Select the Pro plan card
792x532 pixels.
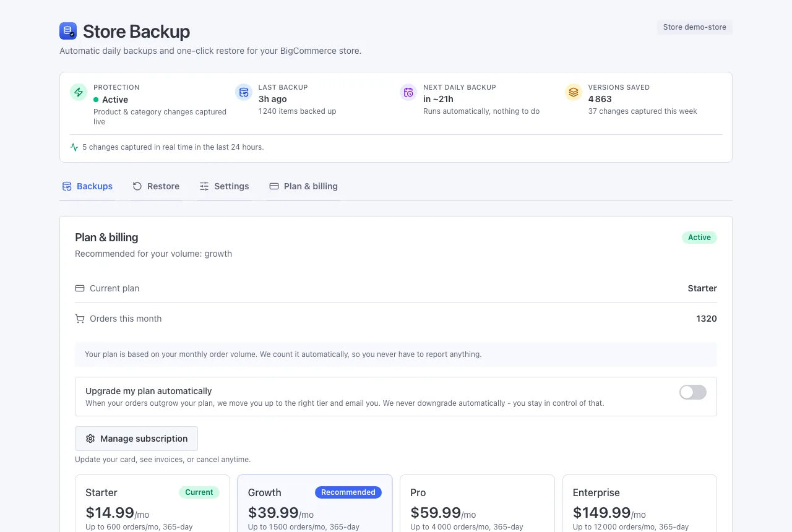pyautogui.click(x=477, y=504)
